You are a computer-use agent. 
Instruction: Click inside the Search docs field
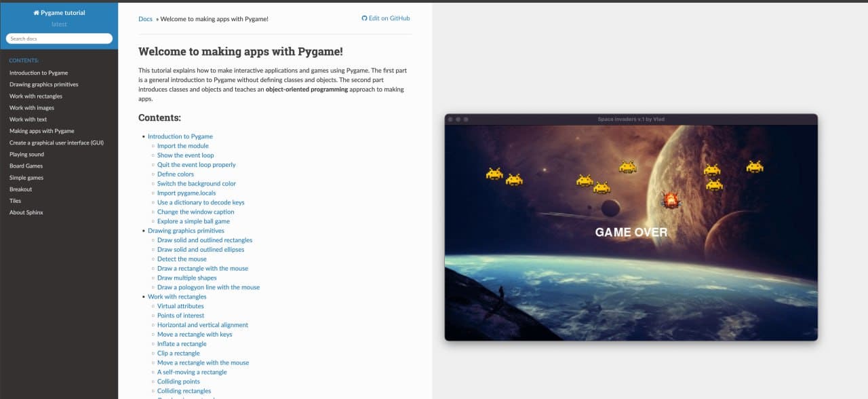(x=59, y=39)
